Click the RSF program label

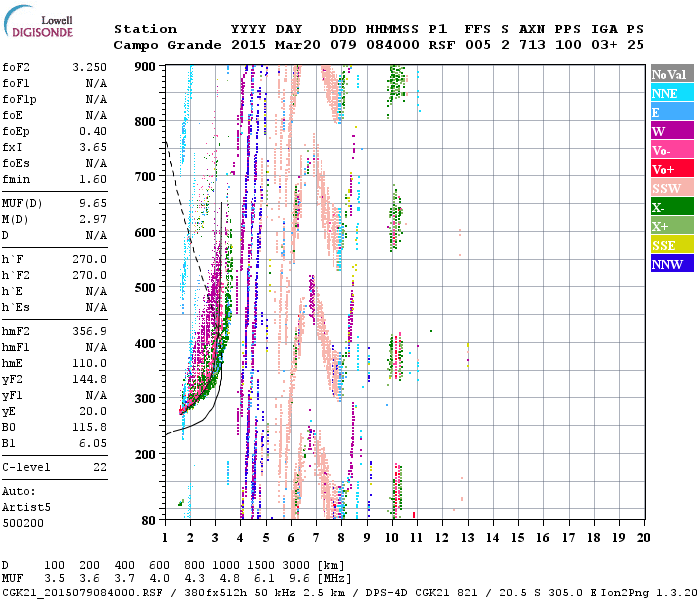click(x=442, y=45)
